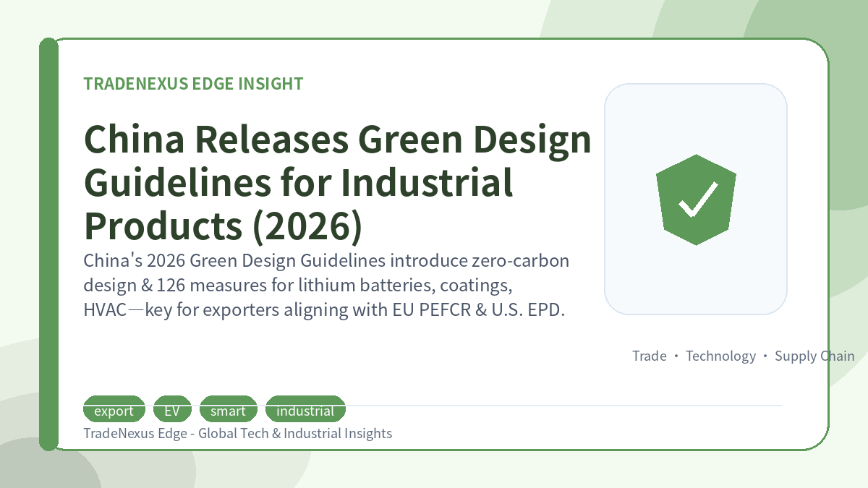This screenshot has width=868, height=488.
Task: Click 'TradeNexus Edge - Global Tech & Industrial Insights' footer
Action: click(x=238, y=433)
